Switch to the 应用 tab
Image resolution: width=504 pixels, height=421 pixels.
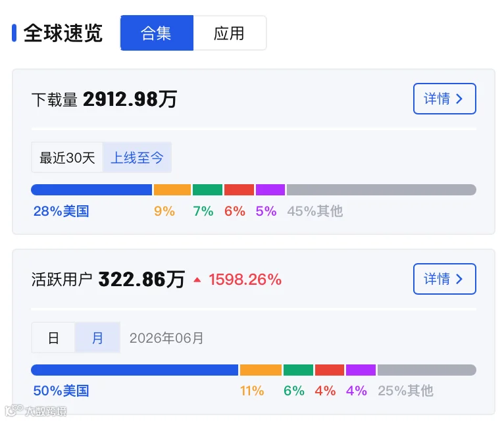(x=230, y=33)
